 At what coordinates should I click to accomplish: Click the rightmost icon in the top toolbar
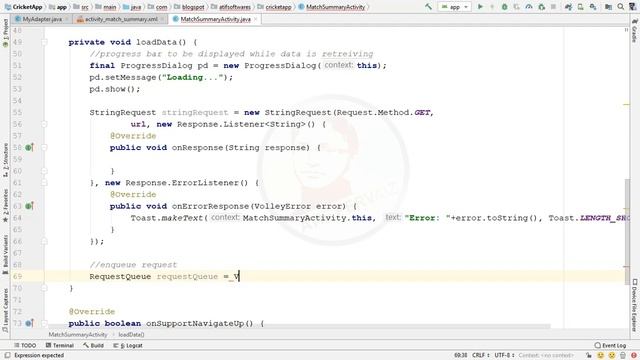point(632,7)
